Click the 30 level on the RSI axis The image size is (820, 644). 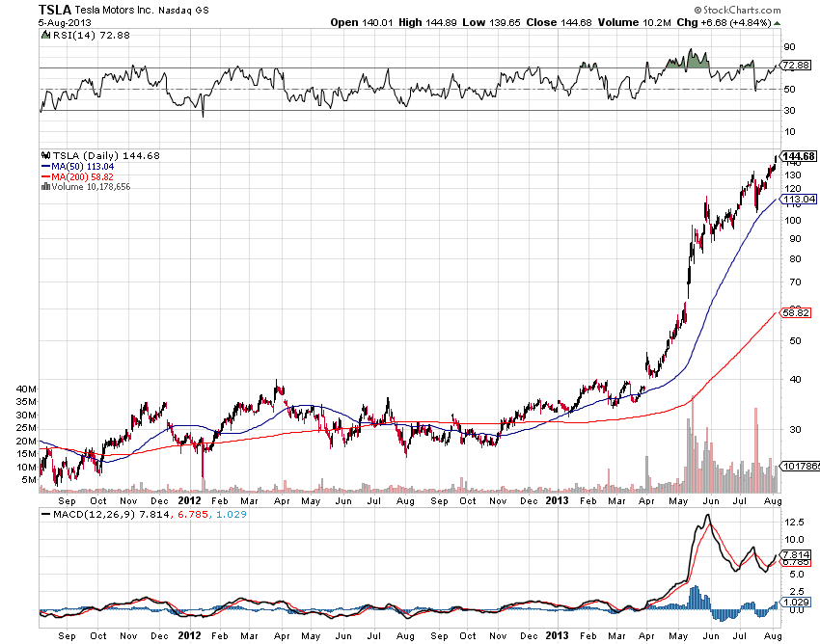[789, 110]
